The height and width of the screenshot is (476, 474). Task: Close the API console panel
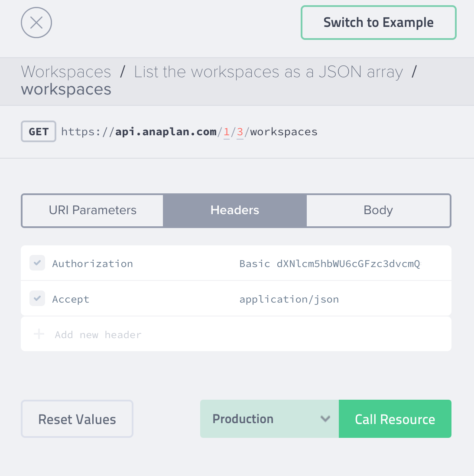pos(36,23)
